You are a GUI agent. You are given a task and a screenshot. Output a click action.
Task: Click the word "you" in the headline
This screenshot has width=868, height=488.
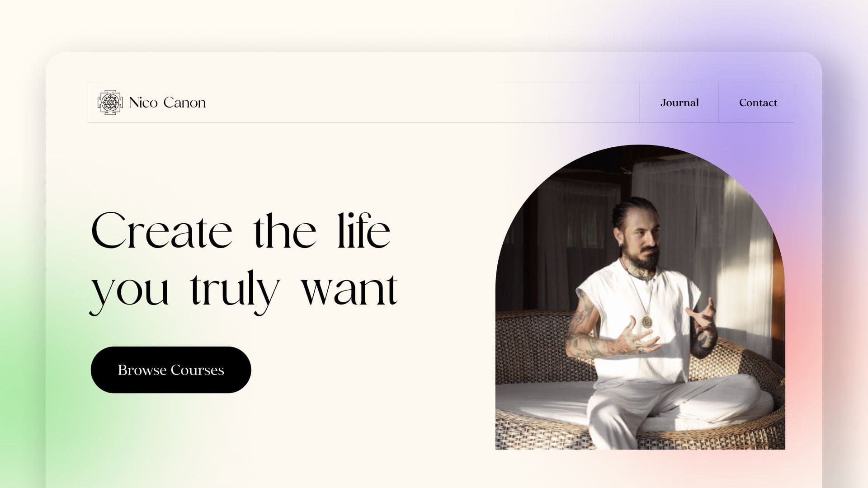(x=130, y=294)
